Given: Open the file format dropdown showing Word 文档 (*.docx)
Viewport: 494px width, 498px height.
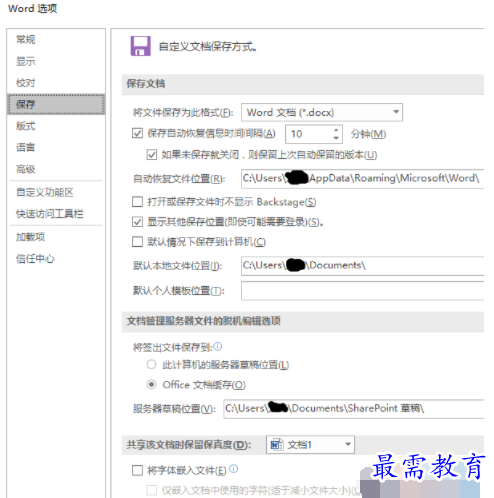Looking at the screenshot, I should [322, 112].
